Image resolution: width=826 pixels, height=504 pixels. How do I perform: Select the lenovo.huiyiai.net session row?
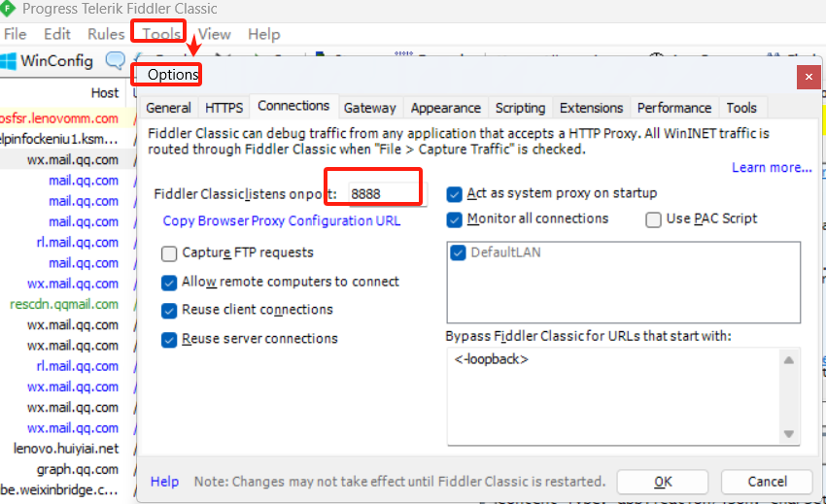click(66, 449)
